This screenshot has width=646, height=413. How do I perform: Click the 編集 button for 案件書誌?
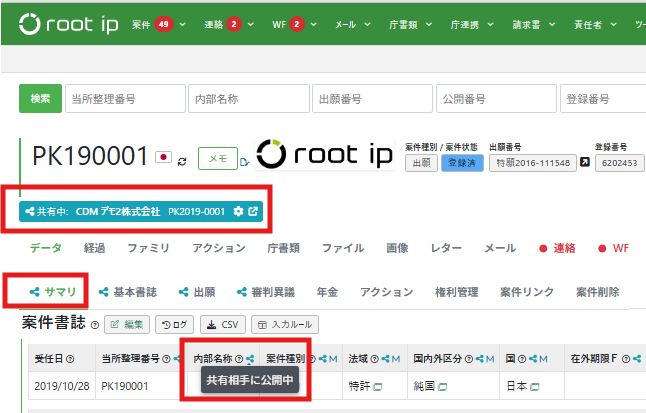pos(127,325)
